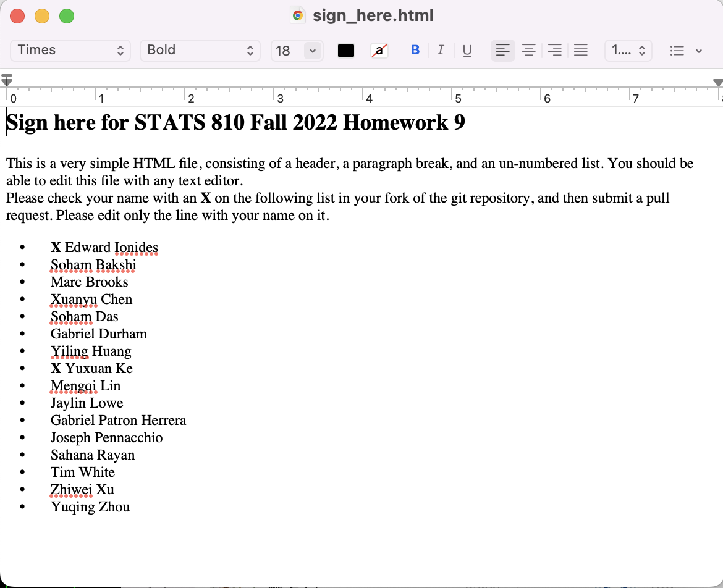
Task: Click the list item Jaylin Lowe
Action: (x=87, y=403)
